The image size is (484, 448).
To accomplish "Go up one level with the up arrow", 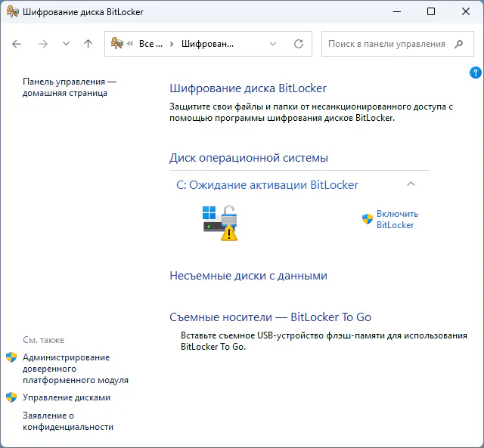I will [88, 44].
